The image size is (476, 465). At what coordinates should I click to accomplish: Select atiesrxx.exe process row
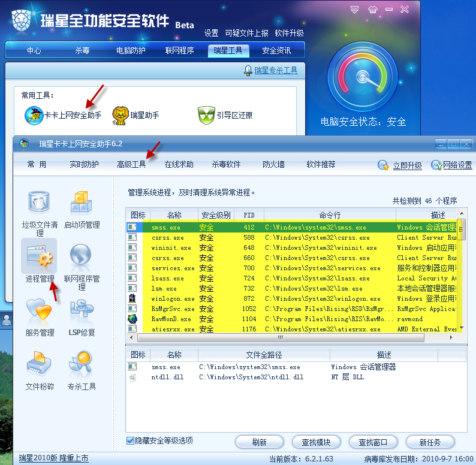(291, 329)
